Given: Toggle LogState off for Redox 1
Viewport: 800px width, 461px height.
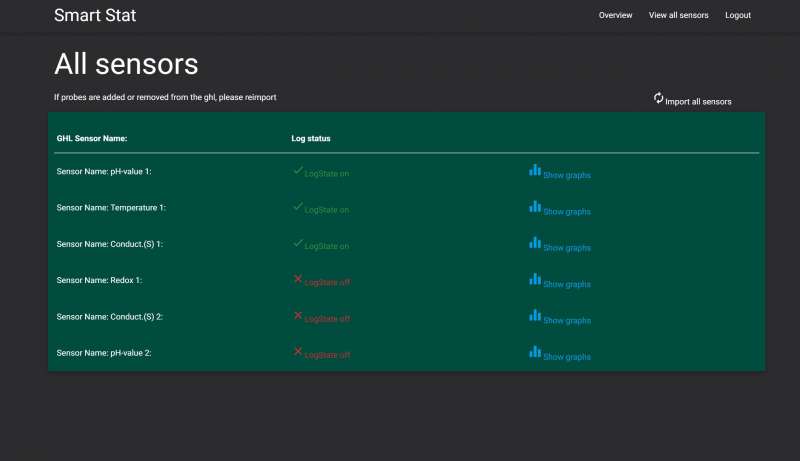Looking at the screenshot, I should click(x=327, y=283).
